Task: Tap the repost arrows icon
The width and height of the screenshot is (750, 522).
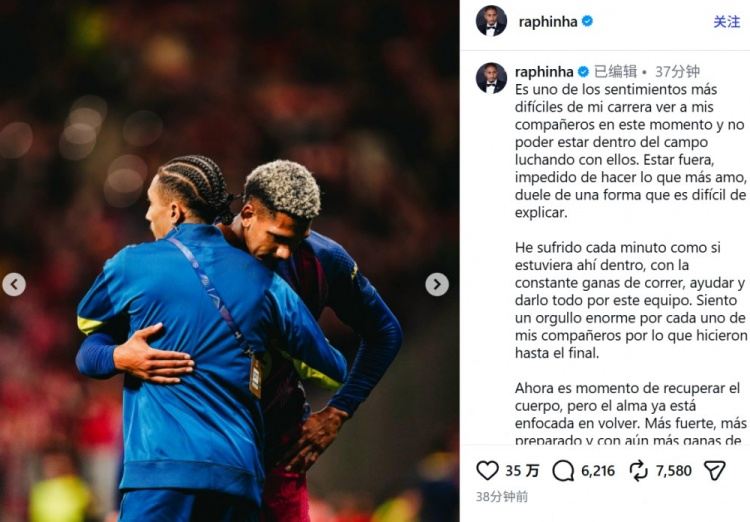Action: 639,471
